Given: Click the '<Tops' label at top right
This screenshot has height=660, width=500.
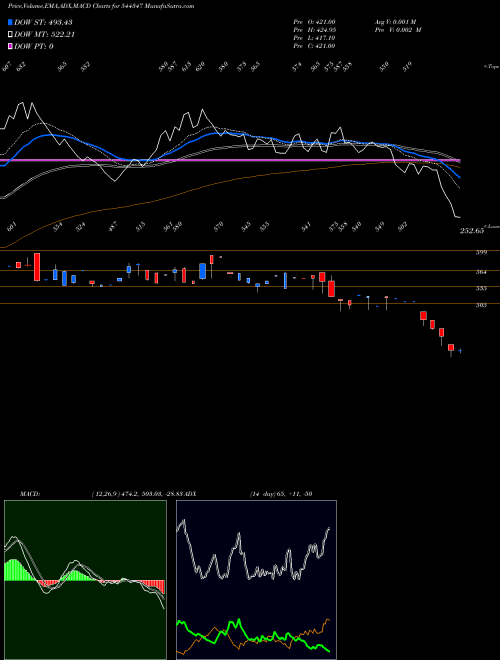Looking at the screenshot, I should pos(491,67).
